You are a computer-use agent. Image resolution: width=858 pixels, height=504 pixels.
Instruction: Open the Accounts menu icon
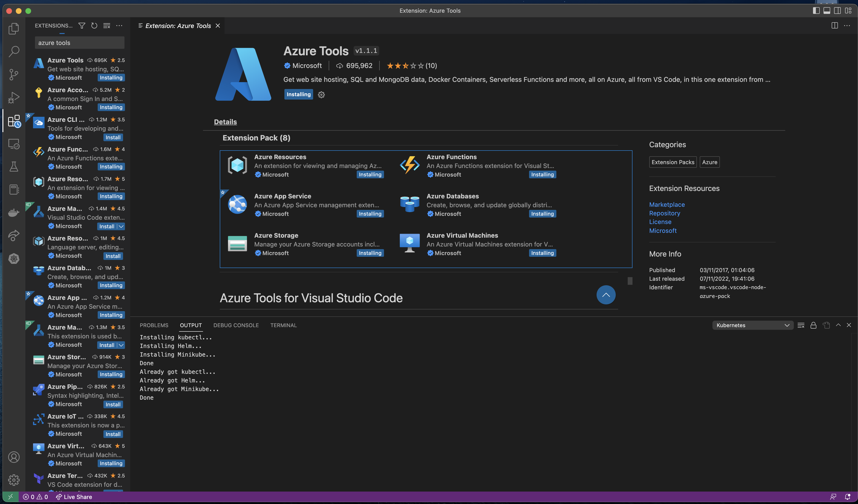tap(14, 457)
